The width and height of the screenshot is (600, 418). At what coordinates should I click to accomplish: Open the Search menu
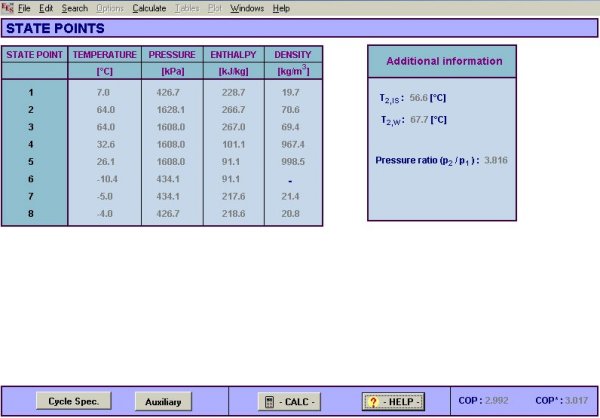pos(75,8)
